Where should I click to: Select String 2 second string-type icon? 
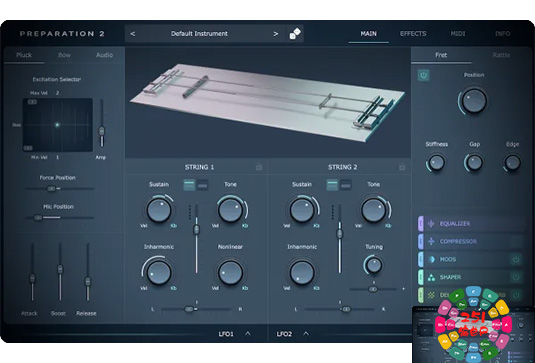point(345,185)
